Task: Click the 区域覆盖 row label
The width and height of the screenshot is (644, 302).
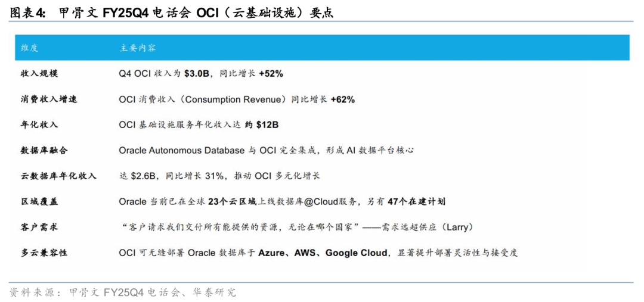Action: [39, 202]
